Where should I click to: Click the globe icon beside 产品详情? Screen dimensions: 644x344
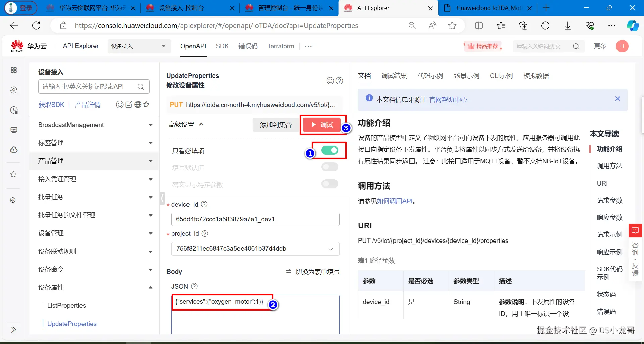[x=138, y=105]
